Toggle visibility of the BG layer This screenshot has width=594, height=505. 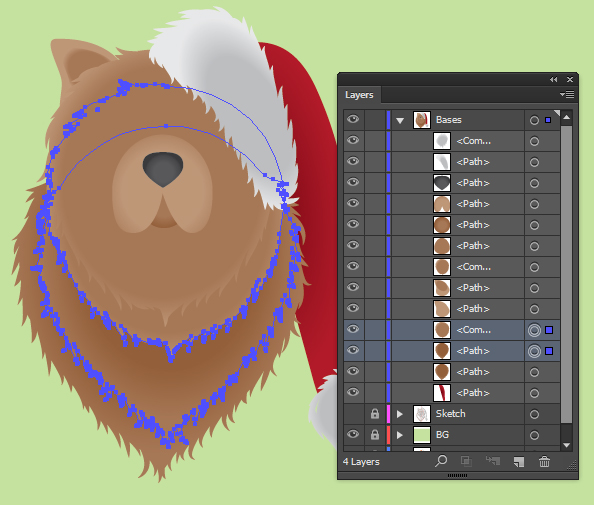coord(353,434)
